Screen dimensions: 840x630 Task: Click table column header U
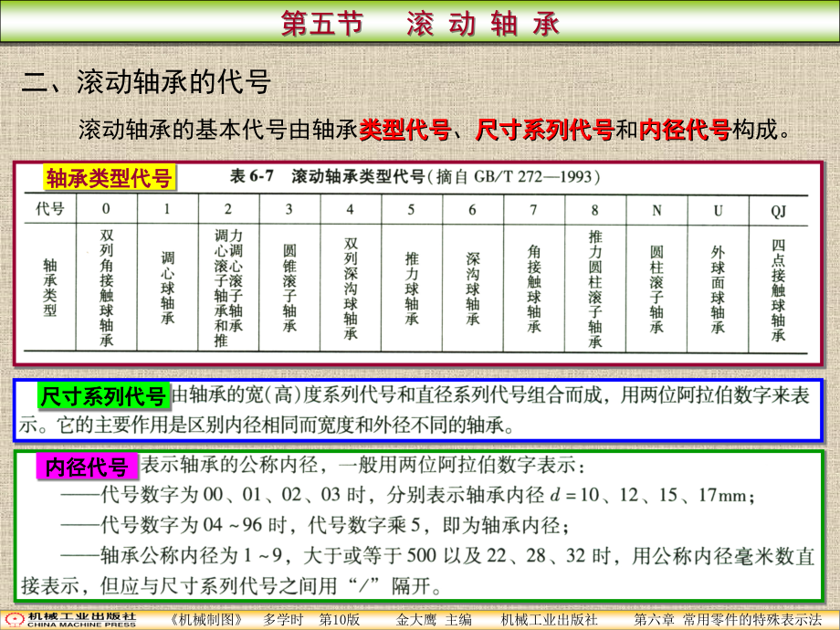point(718,210)
